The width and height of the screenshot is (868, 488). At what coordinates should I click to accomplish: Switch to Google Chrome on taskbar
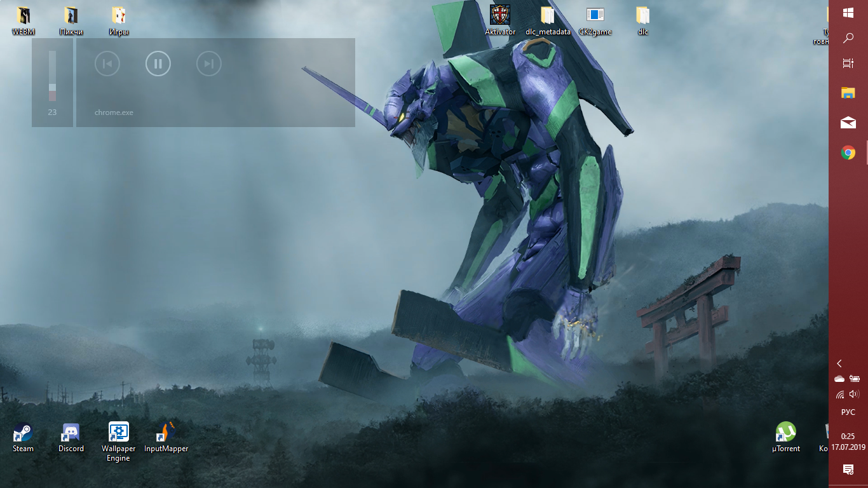coord(848,152)
